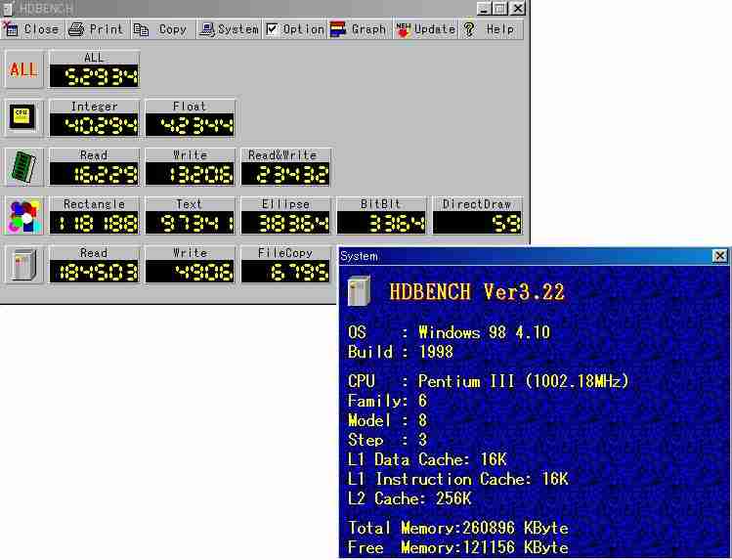Click the question mark help icon
The width and height of the screenshot is (732, 560).
point(469,29)
